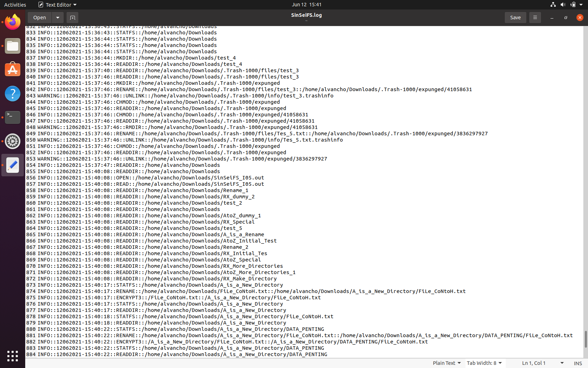Launch Firefox from the dock

[x=12, y=22]
